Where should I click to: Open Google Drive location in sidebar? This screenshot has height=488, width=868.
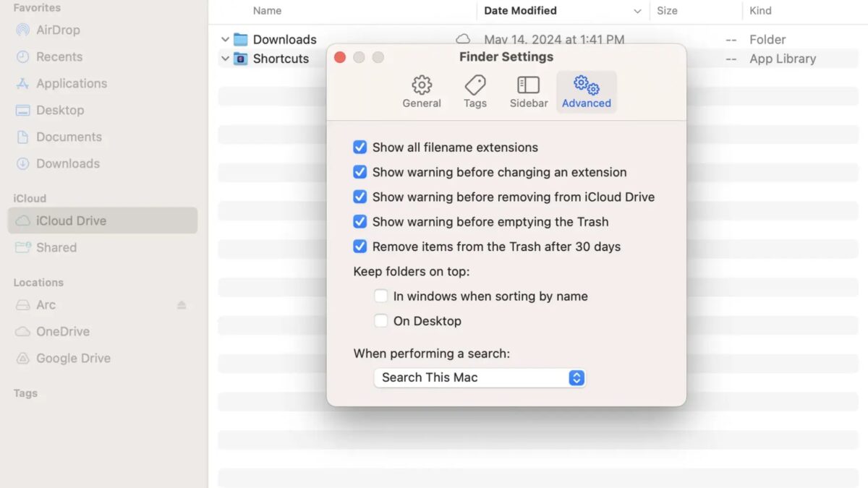pyautogui.click(x=73, y=359)
